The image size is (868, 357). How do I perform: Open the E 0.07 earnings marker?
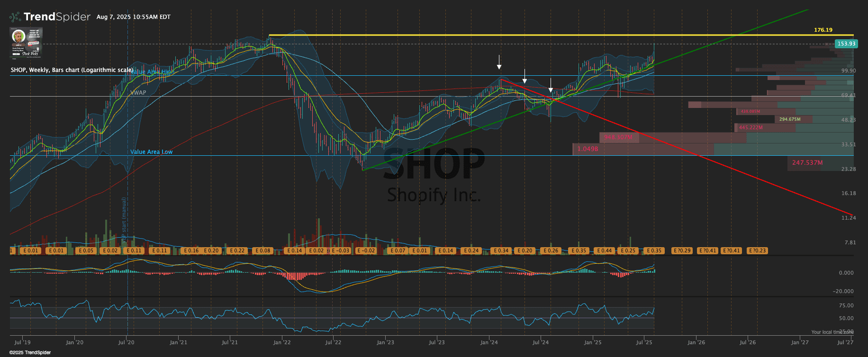click(397, 251)
